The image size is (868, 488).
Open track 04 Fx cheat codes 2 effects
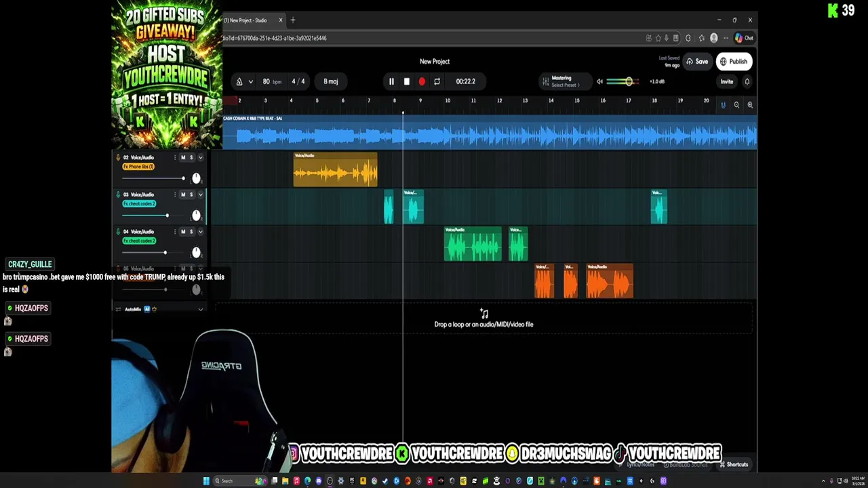point(139,241)
